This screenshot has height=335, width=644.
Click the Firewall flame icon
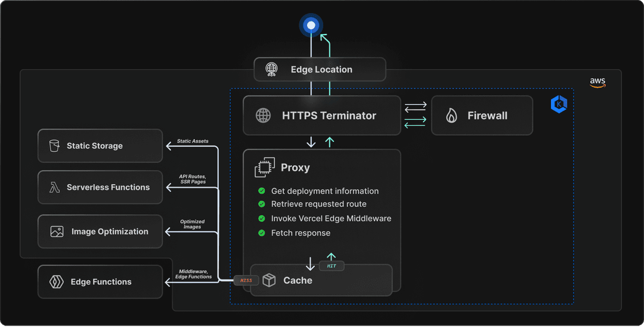click(x=451, y=116)
